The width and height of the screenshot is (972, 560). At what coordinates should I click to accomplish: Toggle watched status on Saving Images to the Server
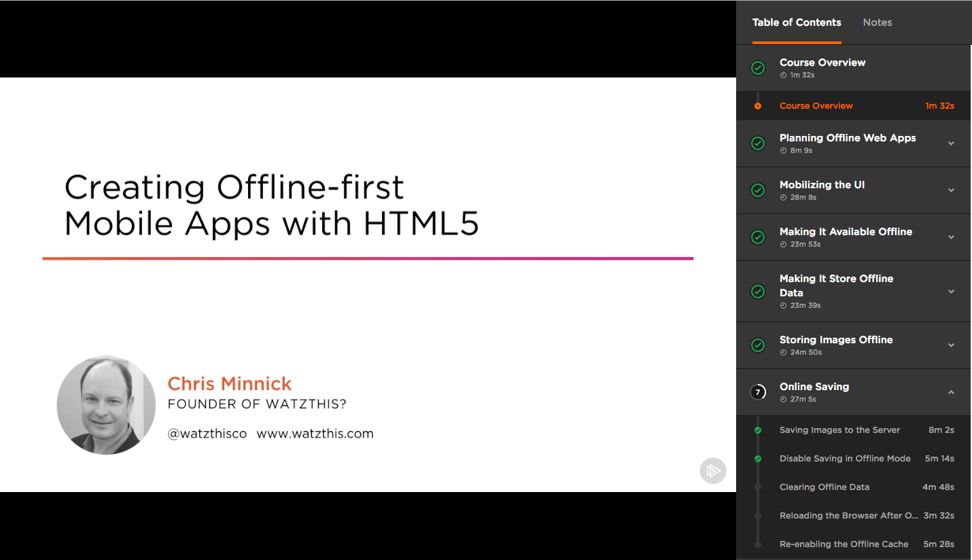(757, 430)
